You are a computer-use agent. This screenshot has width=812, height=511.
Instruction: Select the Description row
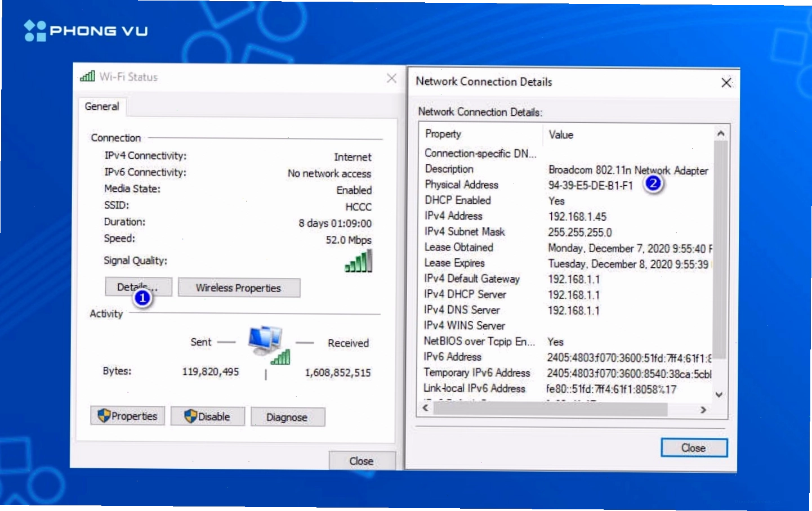566,169
